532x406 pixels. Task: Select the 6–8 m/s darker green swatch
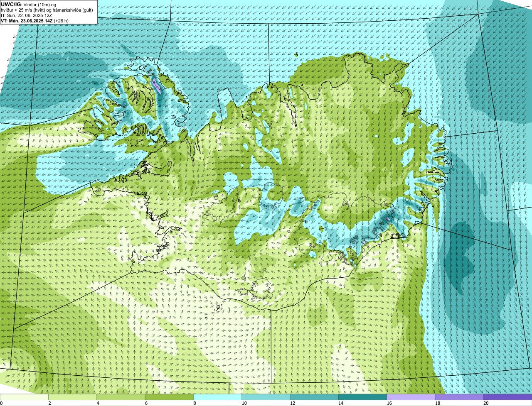coord(169,397)
